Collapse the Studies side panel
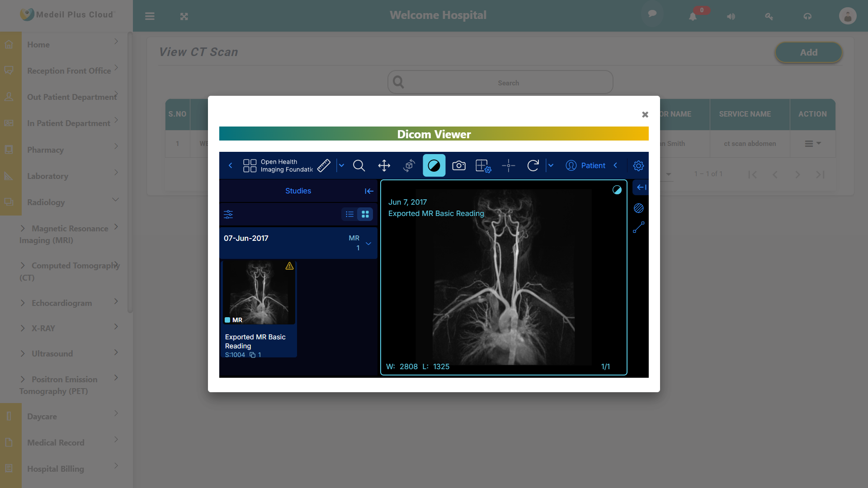The image size is (868, 488). 369,191
